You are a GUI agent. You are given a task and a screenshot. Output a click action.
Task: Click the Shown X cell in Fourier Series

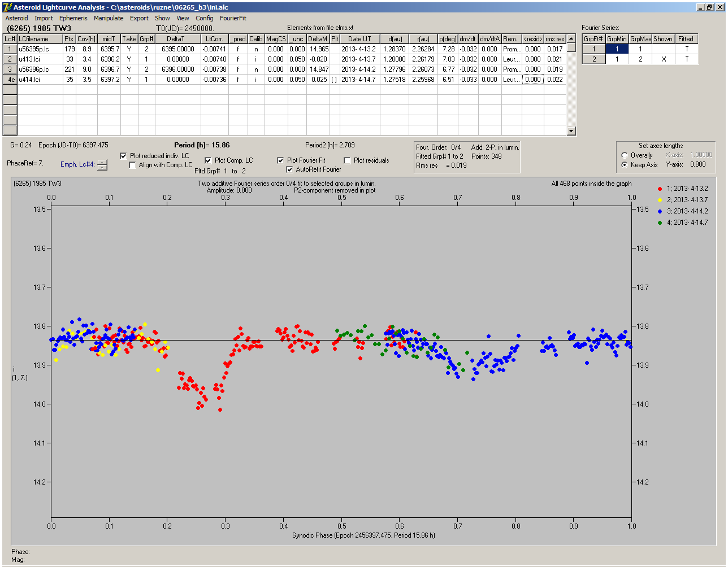(x=663, y=59)
